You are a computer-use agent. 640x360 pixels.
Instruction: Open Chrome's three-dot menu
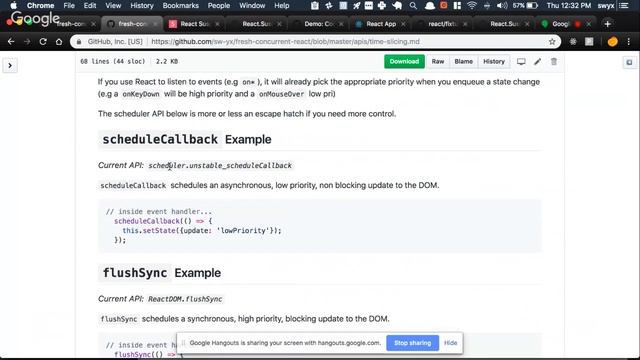click(629, 42)
